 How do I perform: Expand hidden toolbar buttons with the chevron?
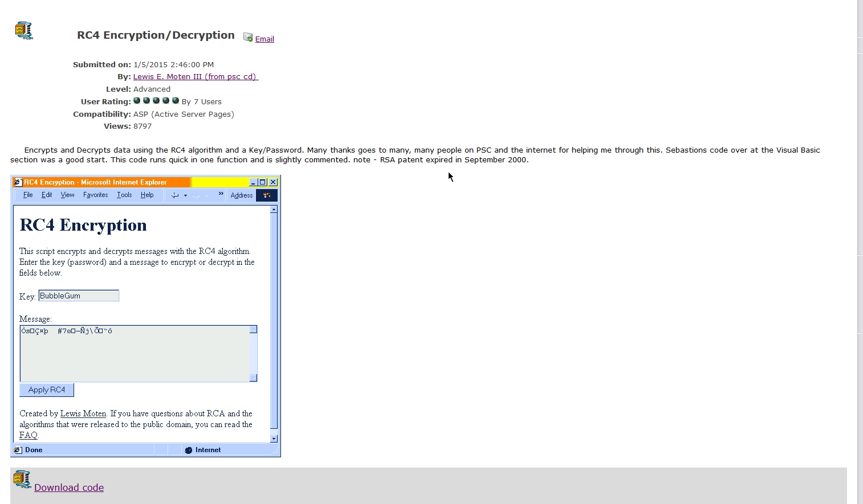point(221,194)
